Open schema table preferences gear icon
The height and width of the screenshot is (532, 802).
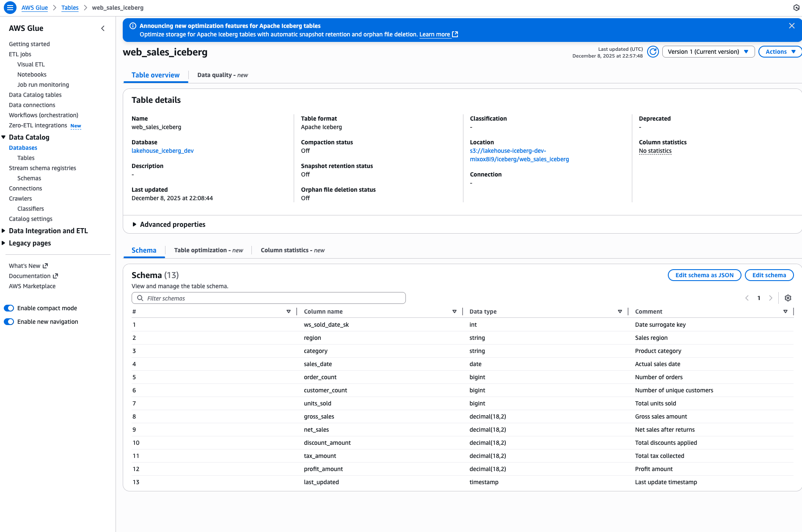tap(788, 298)
